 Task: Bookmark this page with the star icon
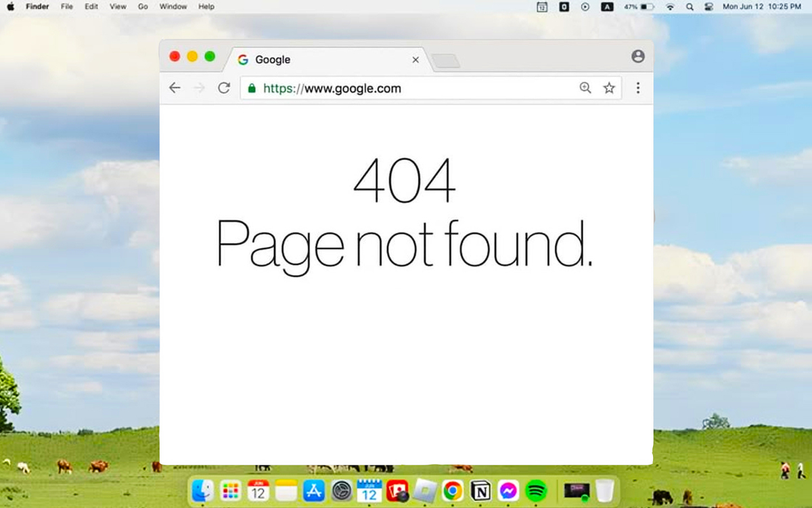coord(609,88)
